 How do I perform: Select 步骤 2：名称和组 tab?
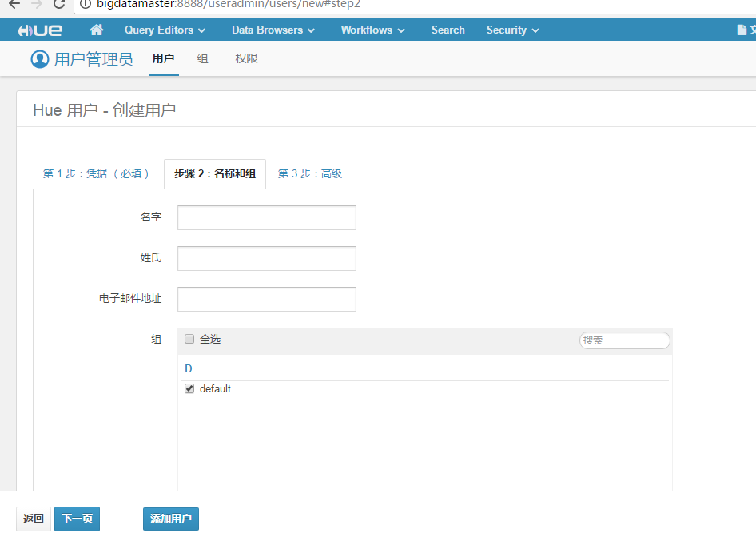click(215, 173)
